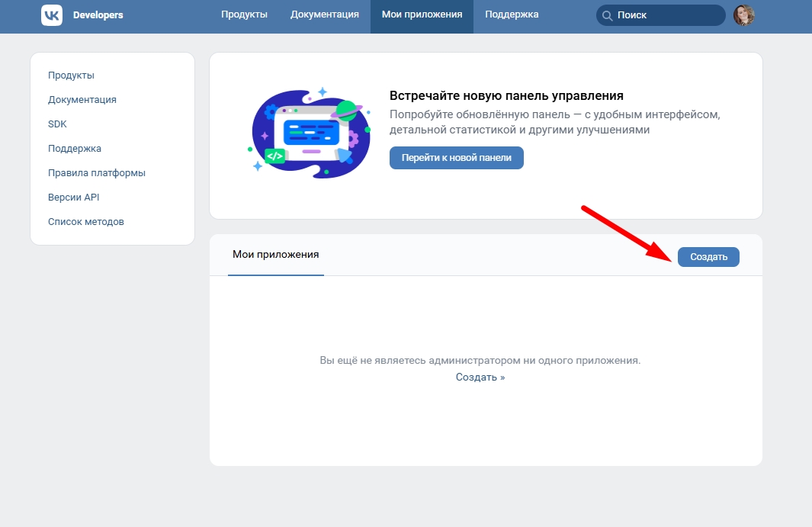Click the Создать » link
812x527 pixels.
pyautogui.click(x=480, y=378)
